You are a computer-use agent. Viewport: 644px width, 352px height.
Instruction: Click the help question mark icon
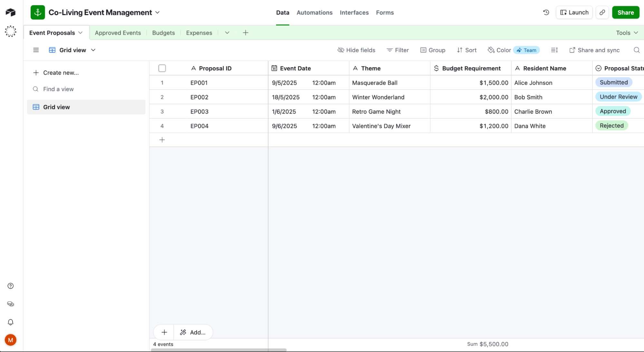coord(11,286)
